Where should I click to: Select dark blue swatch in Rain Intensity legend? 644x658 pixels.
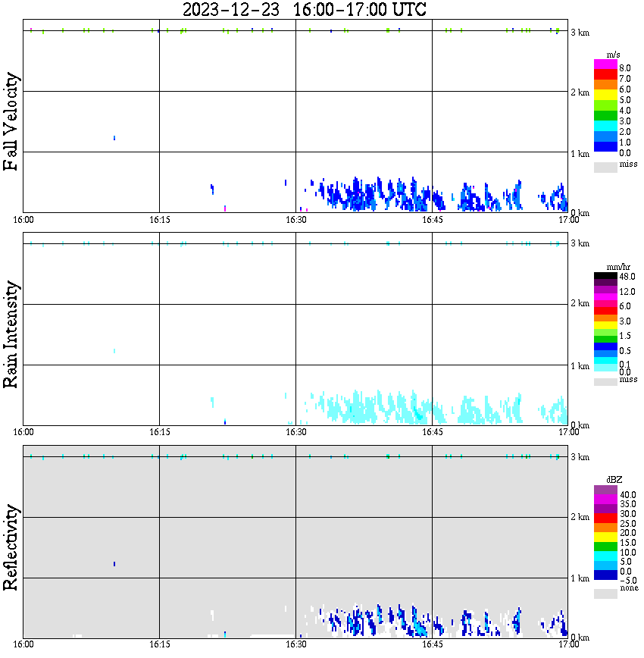[x=605, y=346]
